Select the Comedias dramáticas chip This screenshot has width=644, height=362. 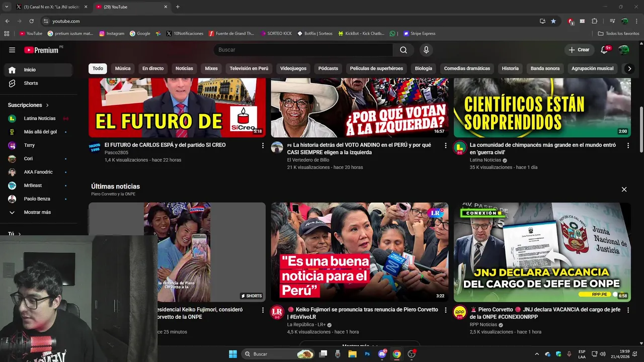click(x=467, y=68)
